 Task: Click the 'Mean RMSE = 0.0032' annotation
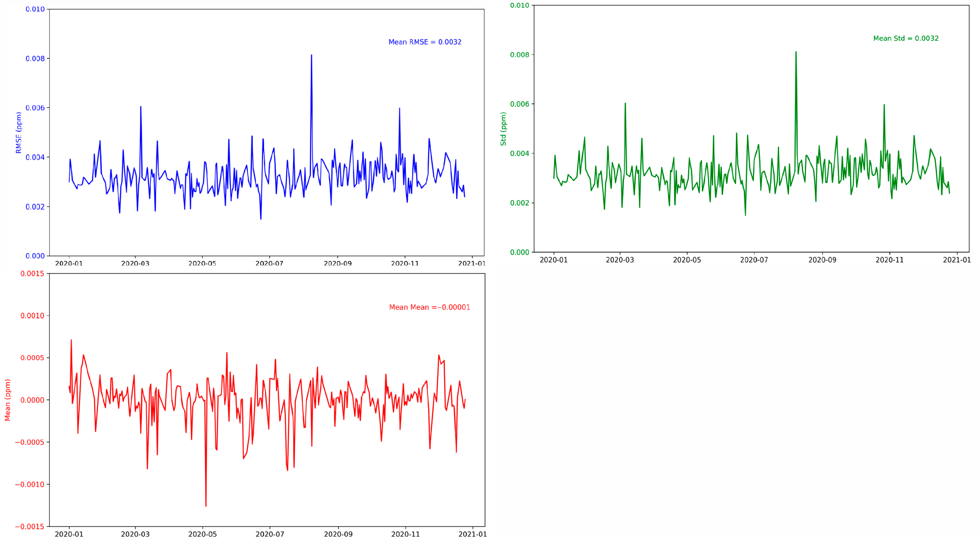tap(425, 42)
